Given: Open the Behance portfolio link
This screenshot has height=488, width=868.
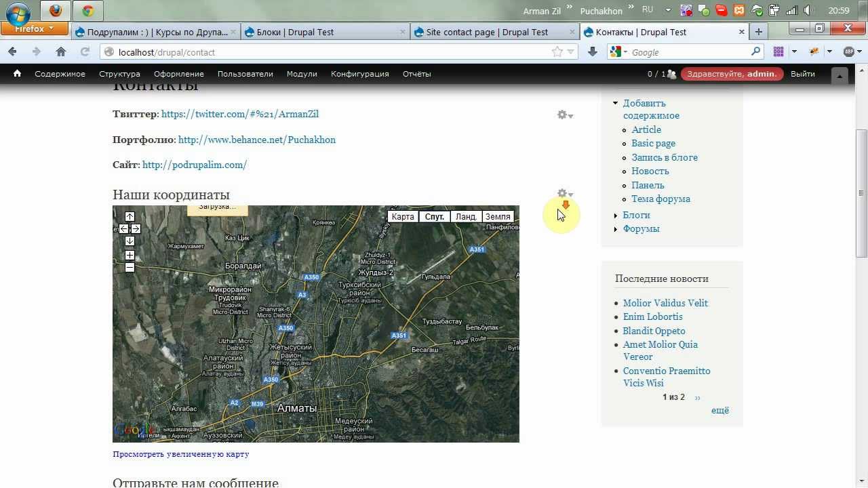Looking at the screenshot, I should click(x=257, y=140).
